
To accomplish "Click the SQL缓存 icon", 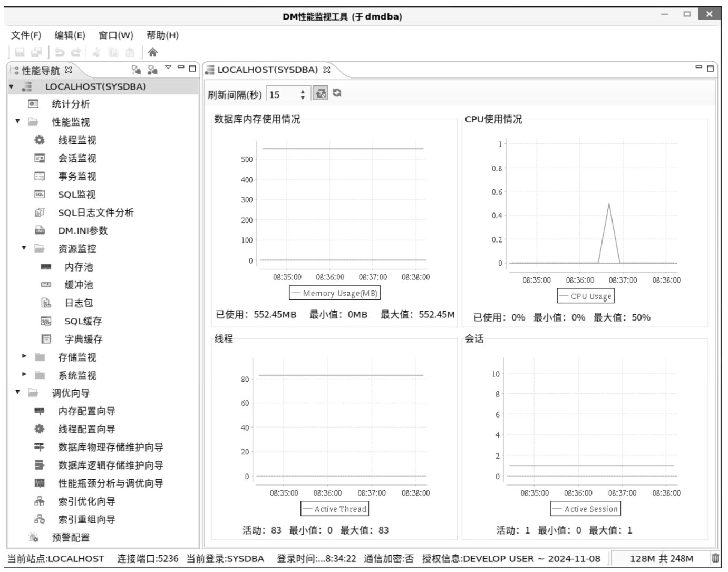I will coord(46,321).
